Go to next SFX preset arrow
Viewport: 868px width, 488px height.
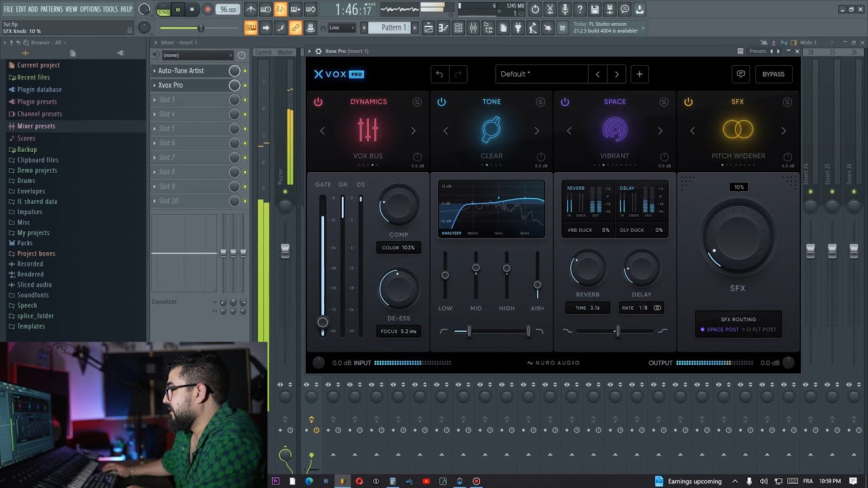(783, 131)
